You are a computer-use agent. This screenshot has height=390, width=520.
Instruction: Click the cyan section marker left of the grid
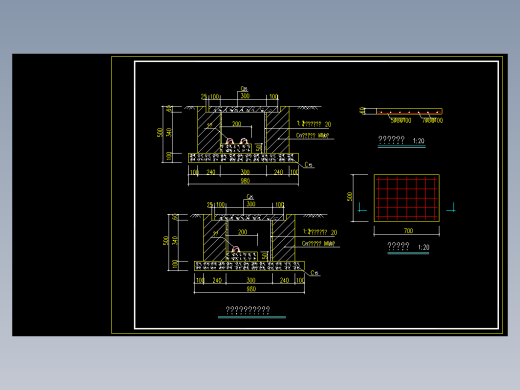coord(362,207)
